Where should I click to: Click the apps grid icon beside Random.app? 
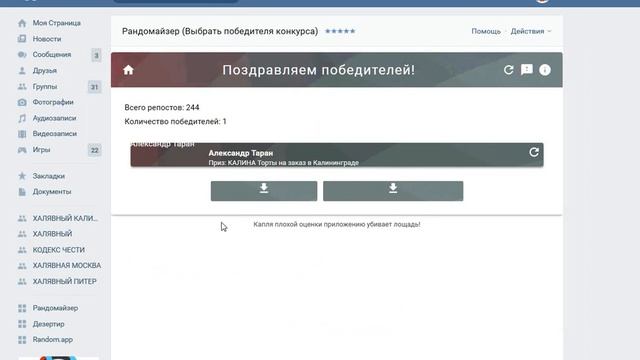coord(22,340)
